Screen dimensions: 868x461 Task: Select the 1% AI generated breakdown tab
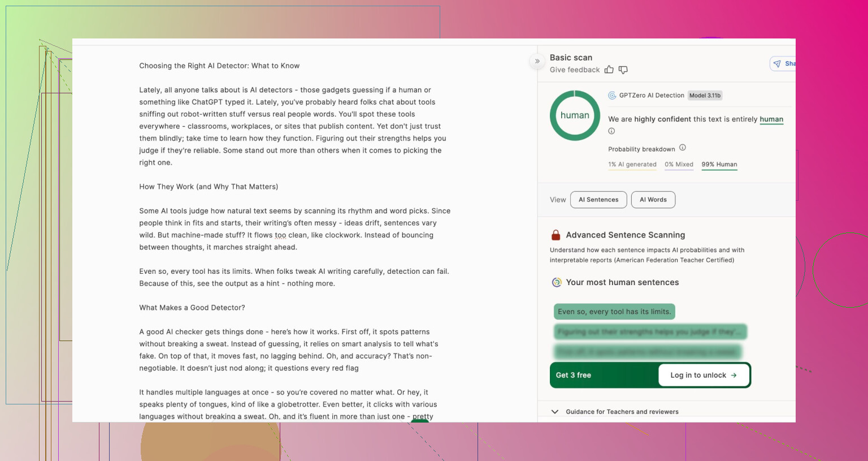(632, 165)
